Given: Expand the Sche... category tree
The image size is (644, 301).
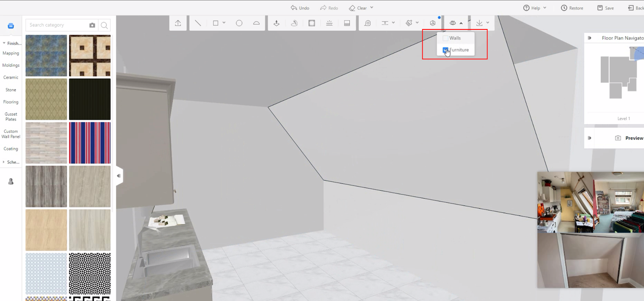Looking at the screenshot, I should coord(4,162).
